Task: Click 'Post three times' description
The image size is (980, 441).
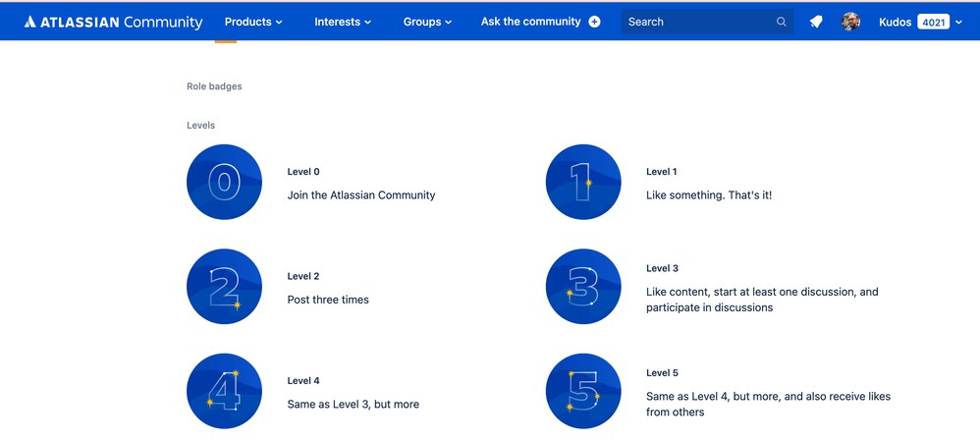Action: pyautogui.click(x=328, y=300)
